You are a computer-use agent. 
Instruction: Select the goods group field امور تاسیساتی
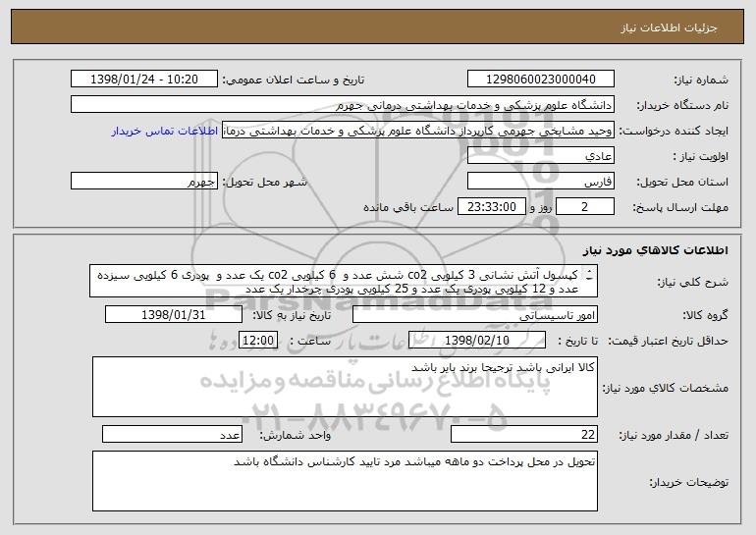[475, 315]
